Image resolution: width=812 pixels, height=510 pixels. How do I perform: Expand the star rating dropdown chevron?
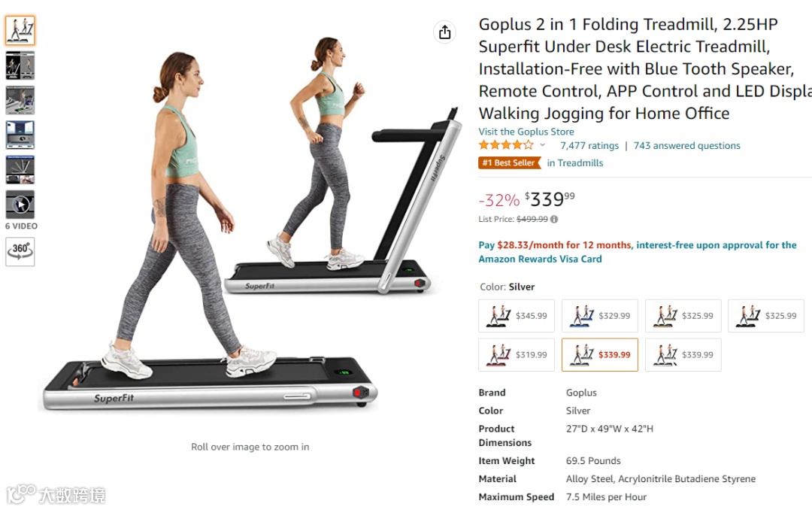point(542,145)
